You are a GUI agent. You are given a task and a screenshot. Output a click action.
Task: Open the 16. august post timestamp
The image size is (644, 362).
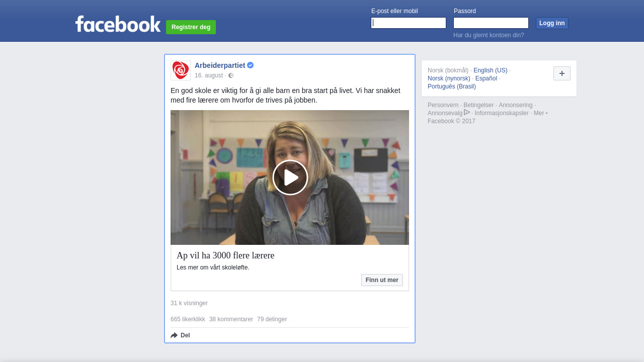pyautogui.click(x=209, y=75)
